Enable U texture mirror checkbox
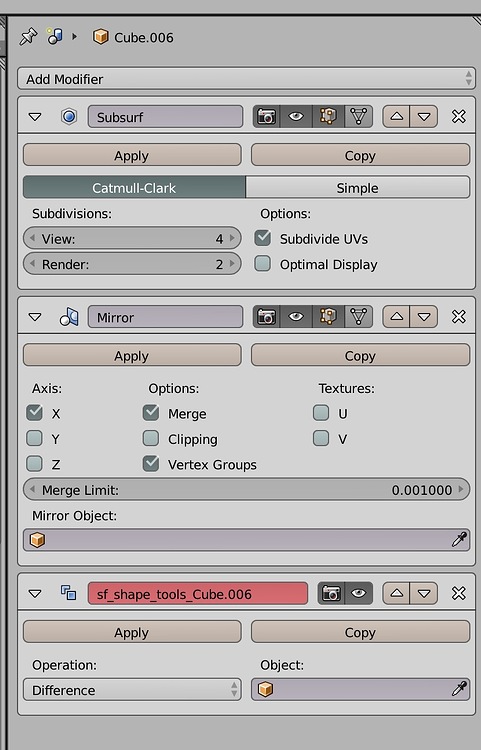This screenshot has width=481, height=750. [x=321, y=413]
